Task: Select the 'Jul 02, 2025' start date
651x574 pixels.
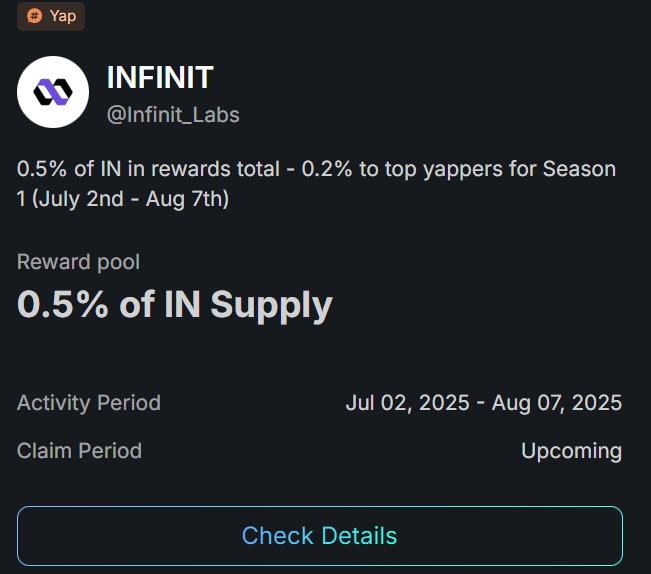Action: [408, 403]
